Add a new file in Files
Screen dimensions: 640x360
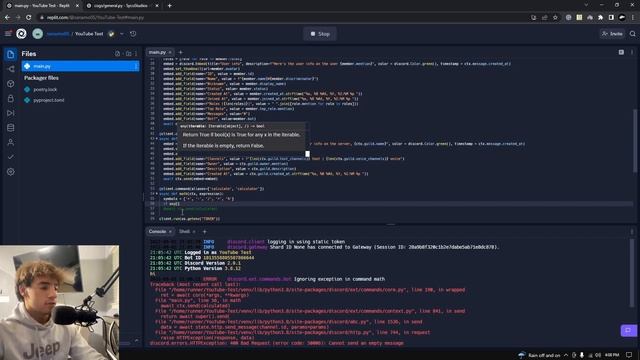pyautogui.click(x=118, y=53)
